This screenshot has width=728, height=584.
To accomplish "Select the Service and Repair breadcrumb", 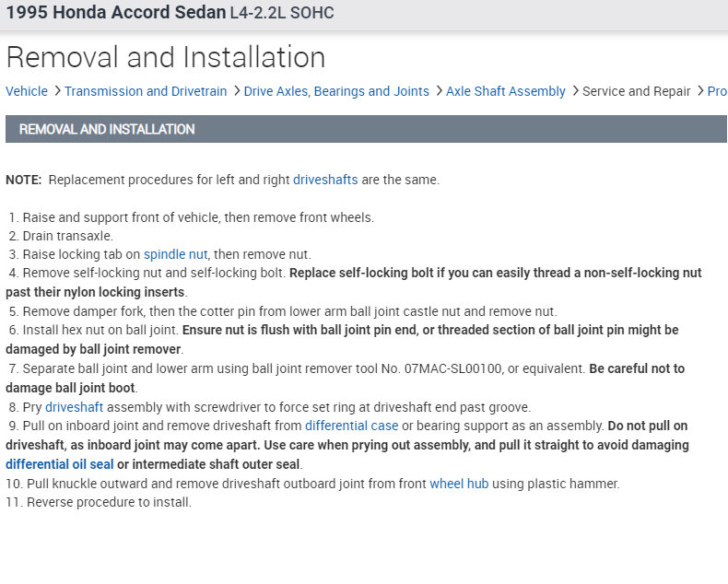I will point(637,91).
